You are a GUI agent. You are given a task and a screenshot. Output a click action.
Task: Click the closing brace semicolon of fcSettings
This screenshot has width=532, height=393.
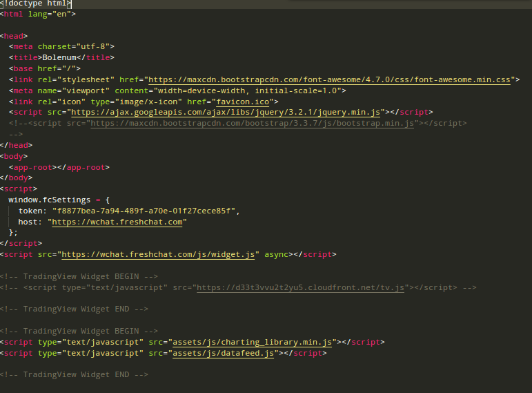pos(13,233)
